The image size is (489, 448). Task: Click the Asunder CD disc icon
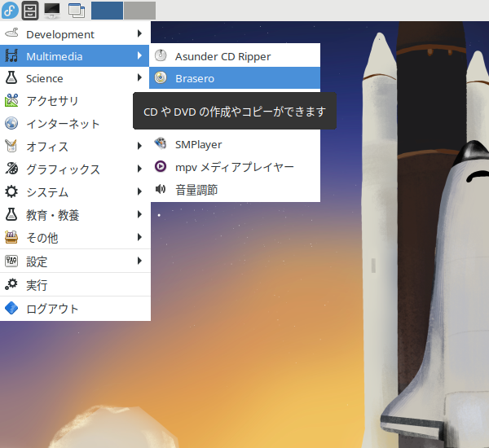click(x=161, y=55)
